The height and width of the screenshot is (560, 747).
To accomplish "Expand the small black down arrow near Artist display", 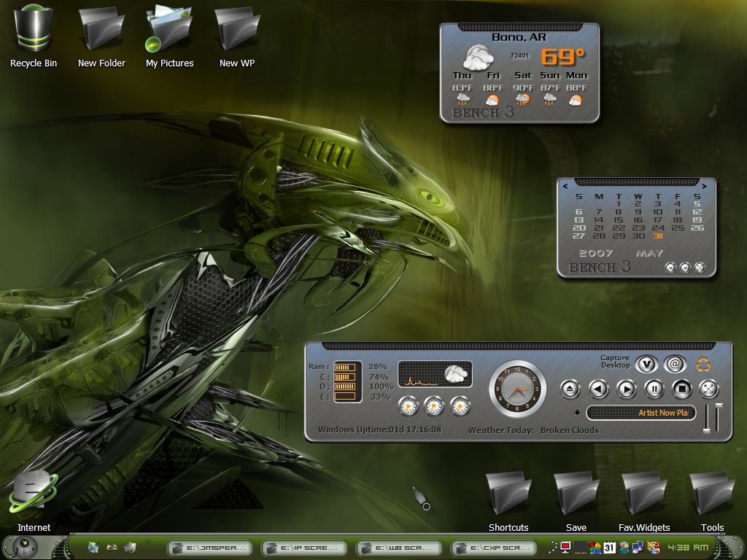I will (578, 413).
